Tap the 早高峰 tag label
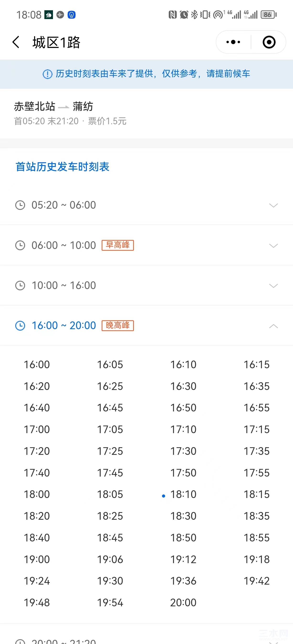 pyautogui.click(x=118, y=245)
